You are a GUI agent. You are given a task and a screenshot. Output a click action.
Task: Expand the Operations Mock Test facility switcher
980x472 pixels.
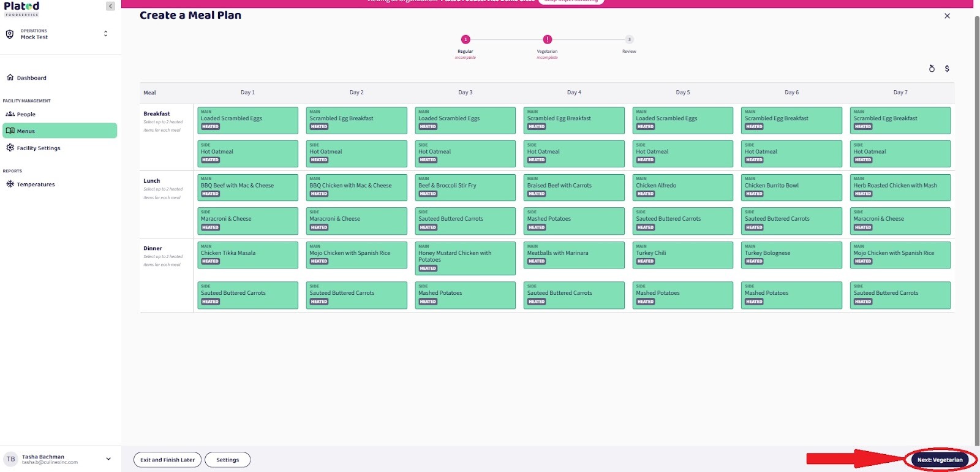(105, 34)
